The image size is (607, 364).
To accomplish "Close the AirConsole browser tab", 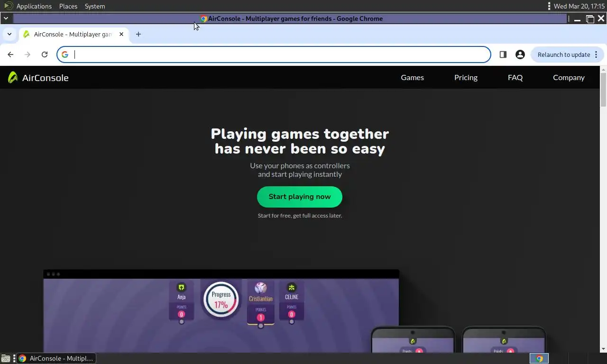I will [121, 34].
